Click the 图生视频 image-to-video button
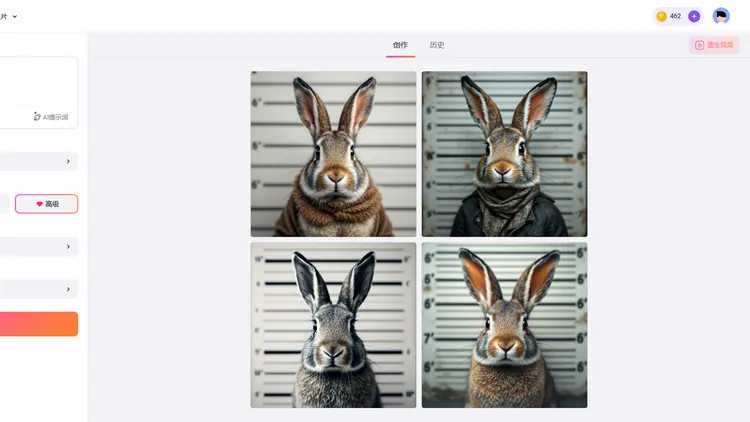This screenshot has width=750, height=422. 714,45
